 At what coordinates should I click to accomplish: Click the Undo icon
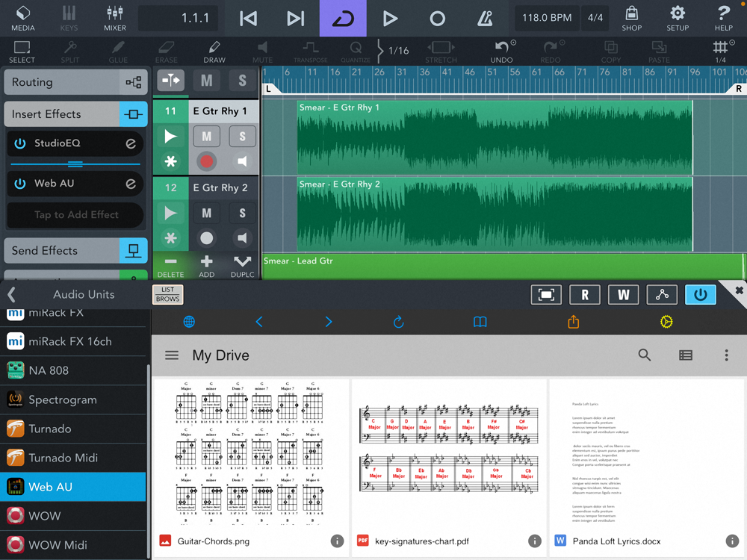click(502, 52)
